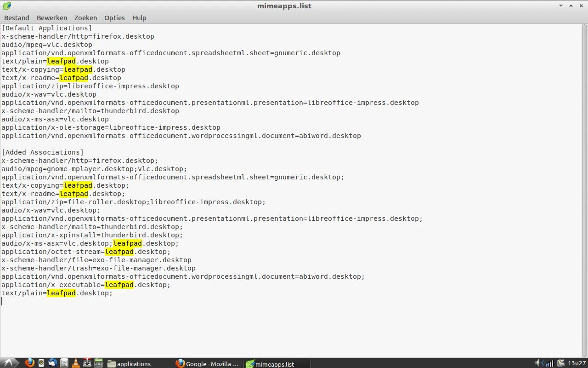Click the first mailto=thunderbird.desktop line
The width and height of the screenshot is (588, 368).
point(90,111)
